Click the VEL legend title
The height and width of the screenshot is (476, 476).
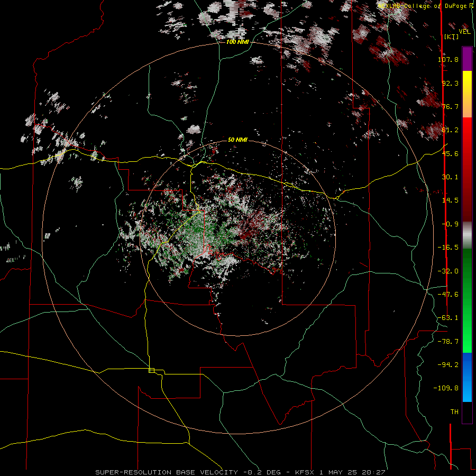coord(465,32)
